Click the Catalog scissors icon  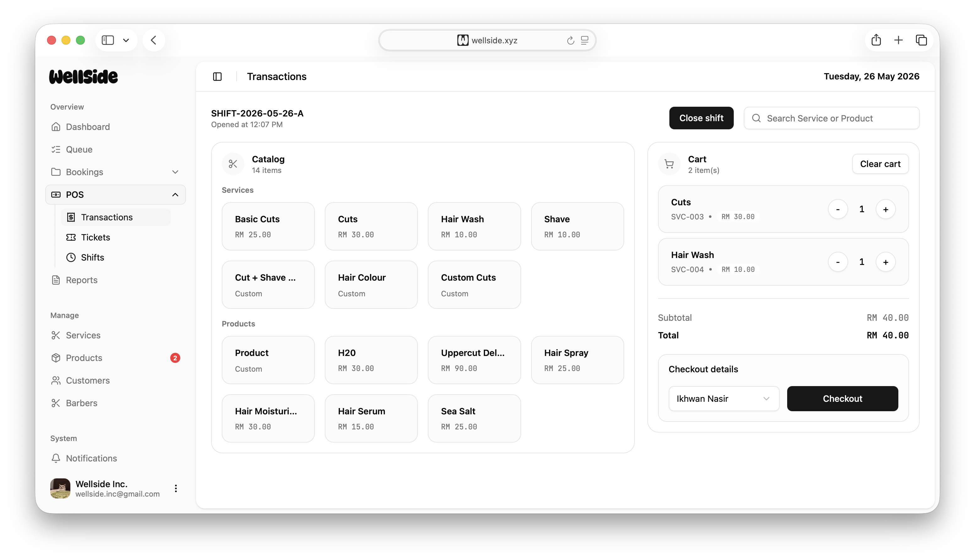coord(233,164)
